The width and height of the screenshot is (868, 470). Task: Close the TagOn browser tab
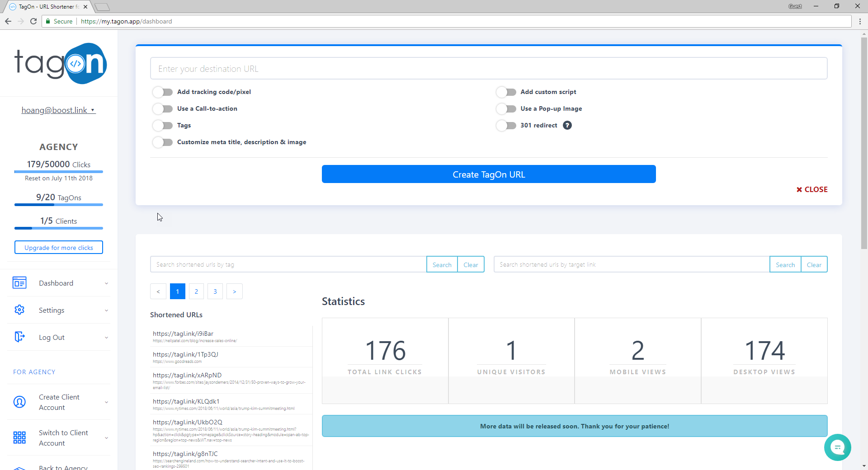click(85, 7)
